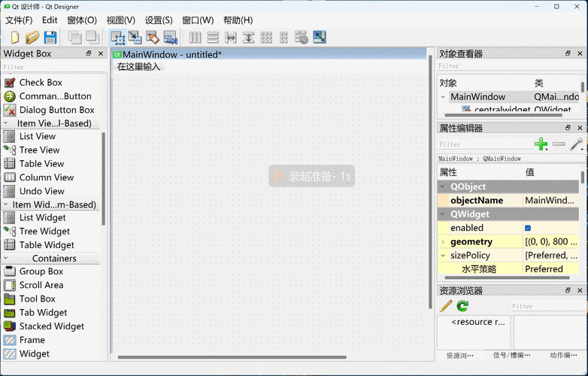
Task: Click the Widget Box vertical scrollbar
Action: pos(104,179)
